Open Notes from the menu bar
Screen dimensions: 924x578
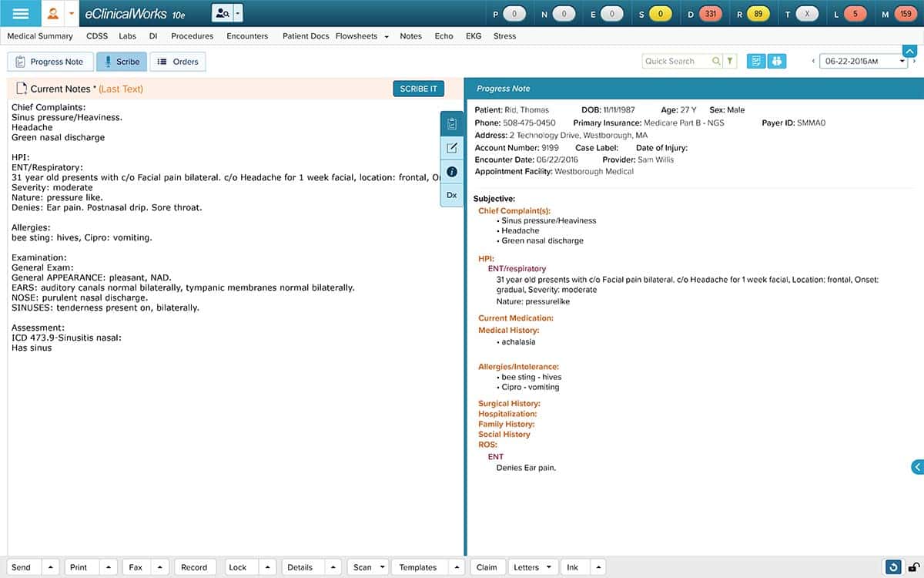click(x=410, y=36)
